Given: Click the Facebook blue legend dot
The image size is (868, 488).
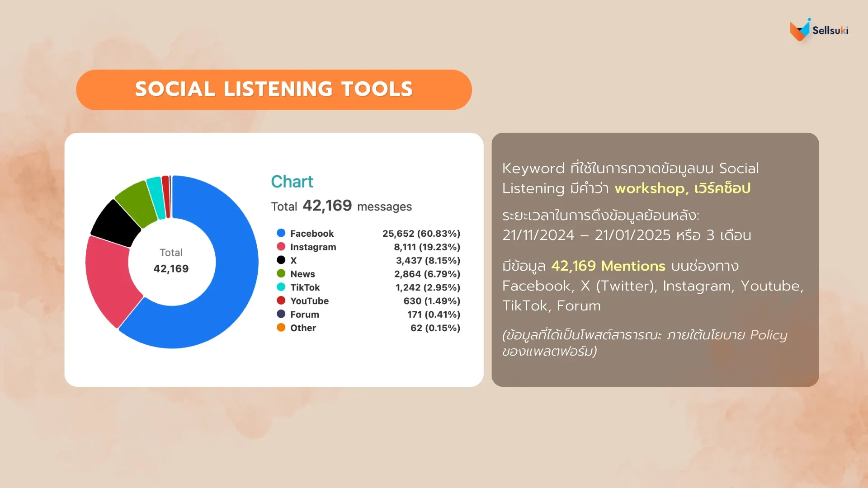Looking at the screenshot, I should [x=281, y=233].
